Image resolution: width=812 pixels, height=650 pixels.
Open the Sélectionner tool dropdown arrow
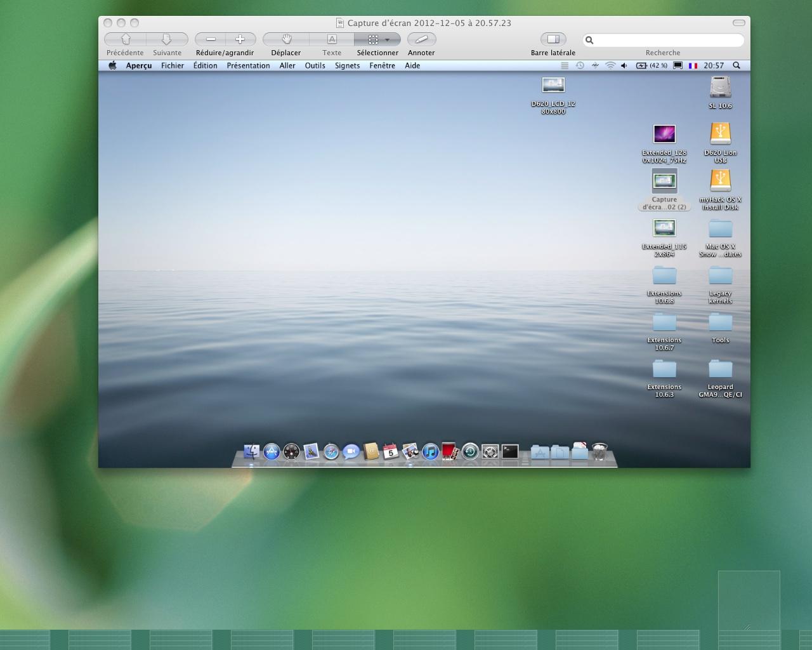(388, 39)
